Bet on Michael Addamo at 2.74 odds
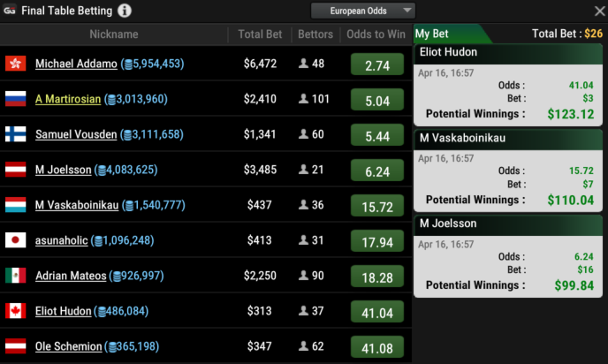This screenshot has width=608, height=364. (x=377, y=64)
